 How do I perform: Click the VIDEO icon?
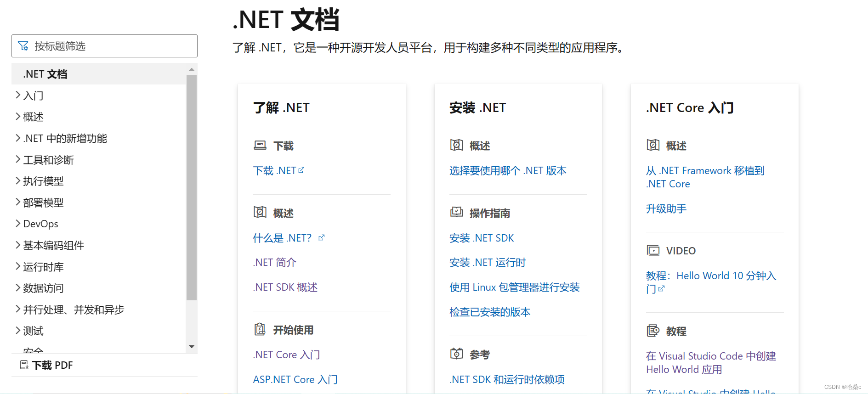tap(653, 250)
